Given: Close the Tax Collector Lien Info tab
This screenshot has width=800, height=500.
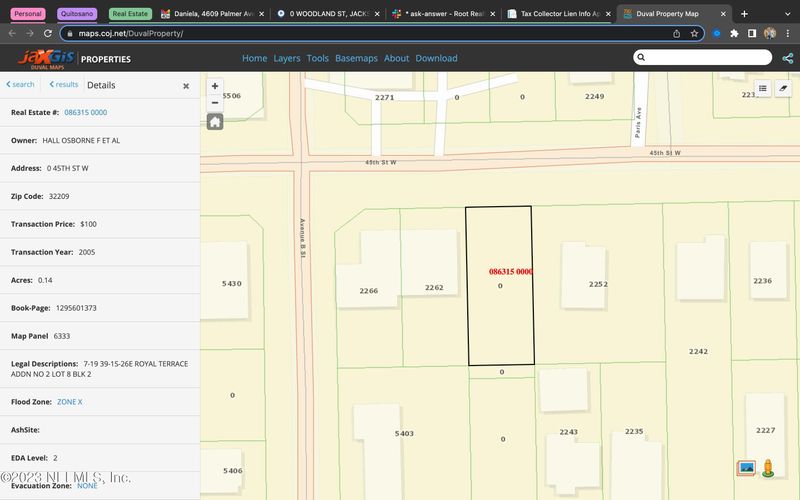Looking at the screenshot, I should (x=608, y=14).
